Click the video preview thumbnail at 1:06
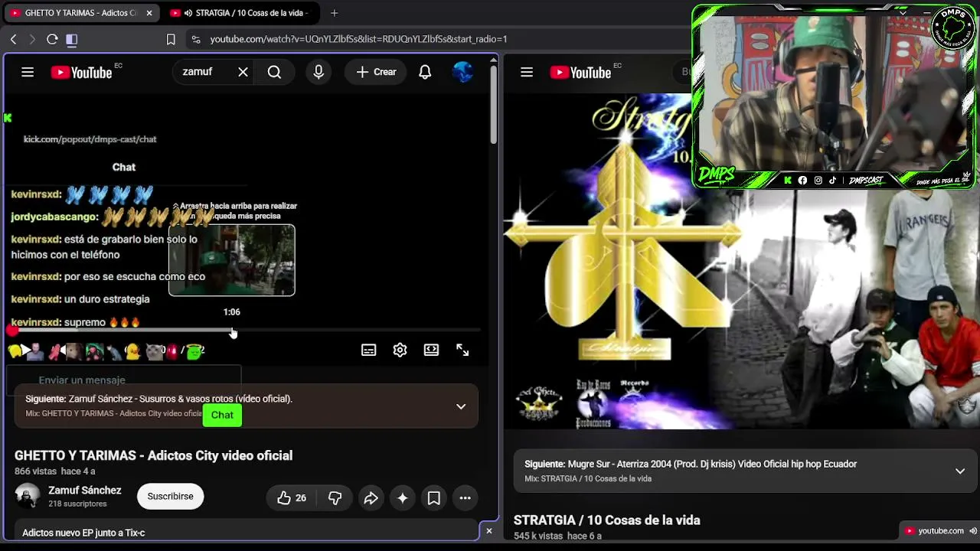Screen dimensions: 980x551 tap(232, 260)
